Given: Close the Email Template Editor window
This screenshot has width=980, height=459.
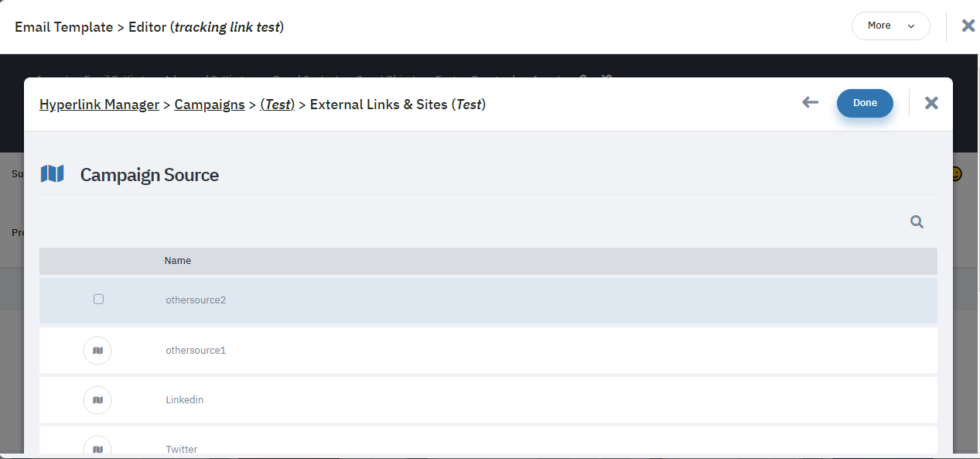Looking at the screenshot, I should click(x=968, y=26).
